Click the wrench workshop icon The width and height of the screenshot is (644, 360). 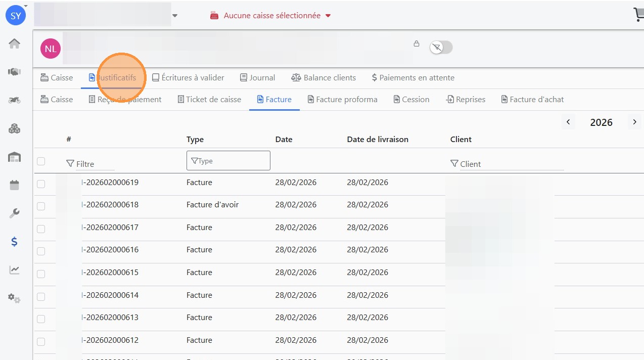[x=15, y=213]
